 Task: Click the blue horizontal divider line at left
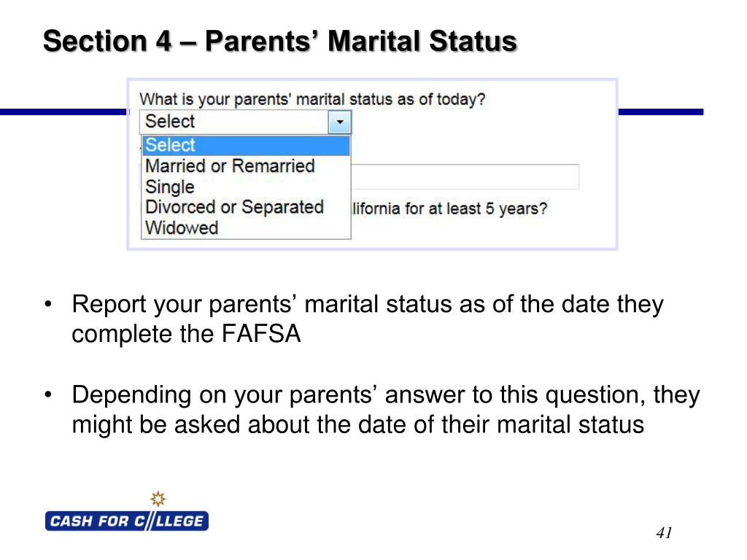[63, 112]
